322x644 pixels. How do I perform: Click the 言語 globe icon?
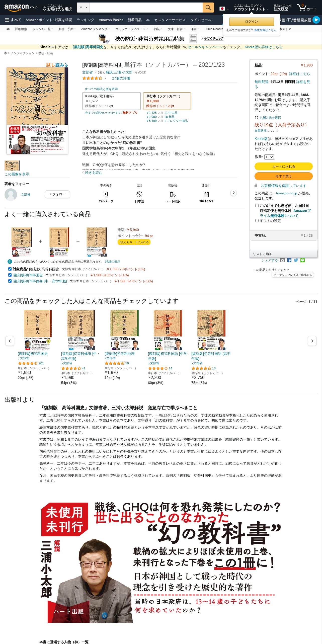point(139,194)
